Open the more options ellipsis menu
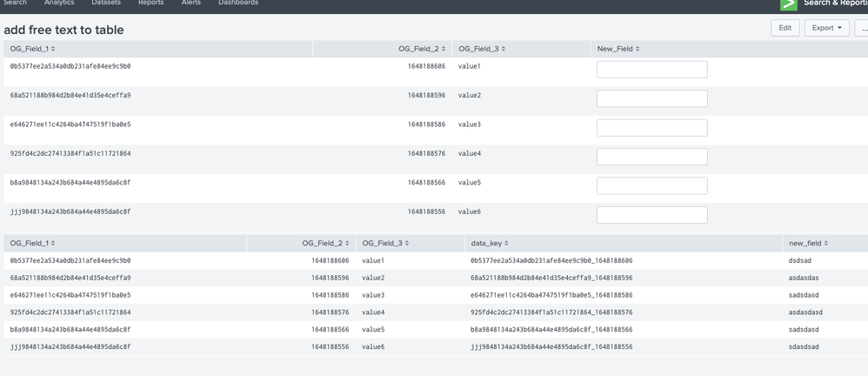The width and height of the screenshot is (868, 376). pos(863,28)
